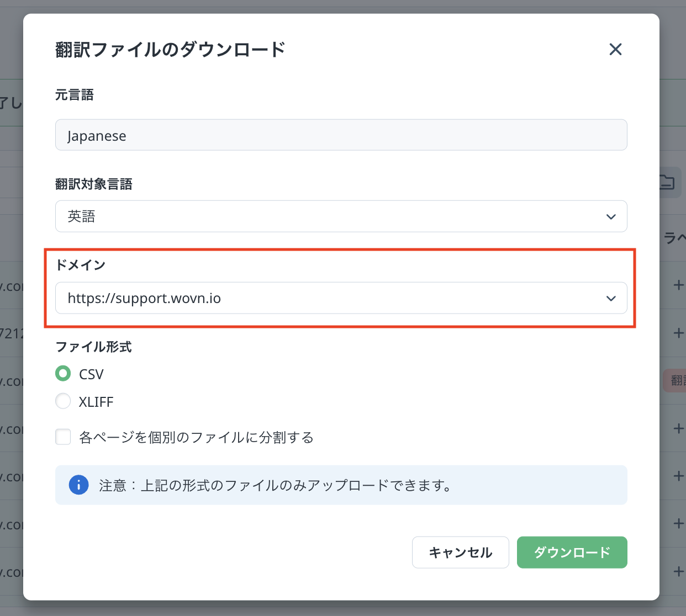Click the 注意 upload notice text
The height and width of the screenshot is (616, 686).
tap(275, 485)
